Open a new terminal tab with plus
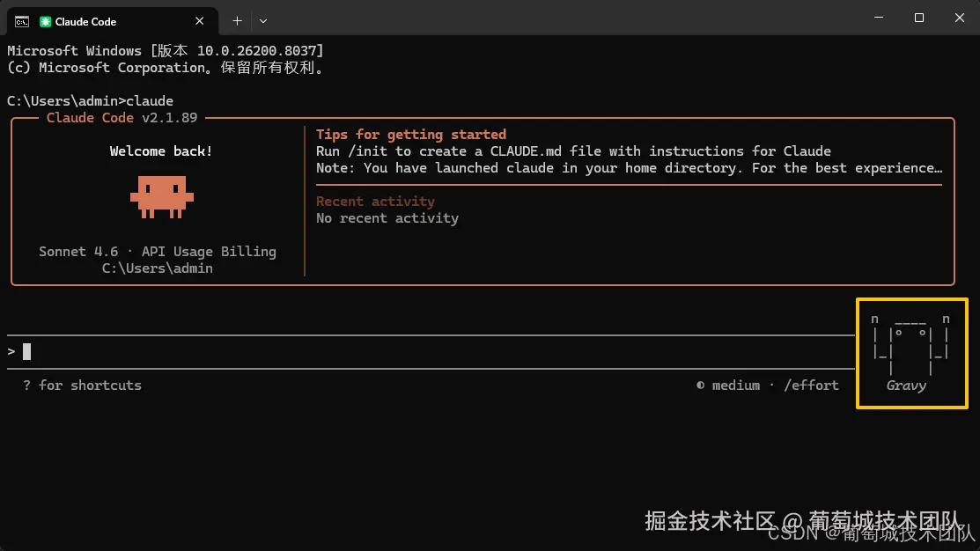This screenshot has width=980, height=551. [237, 21]
